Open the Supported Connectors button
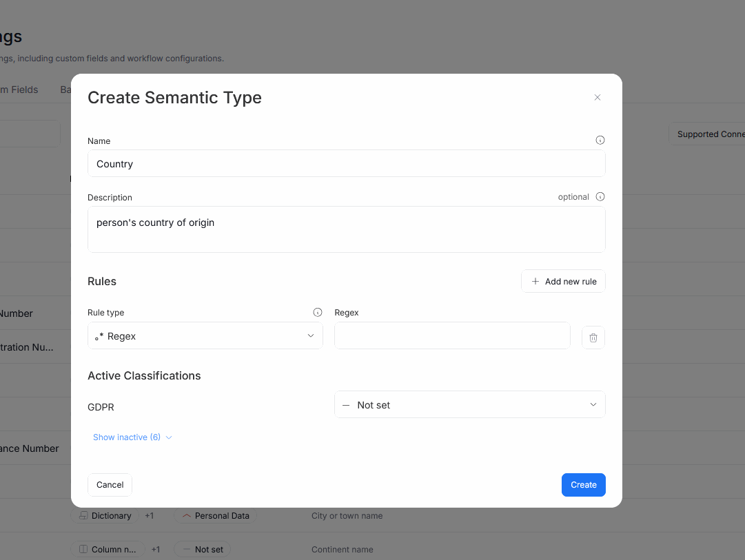The image size is (745, 560). (x=708, y=134)
